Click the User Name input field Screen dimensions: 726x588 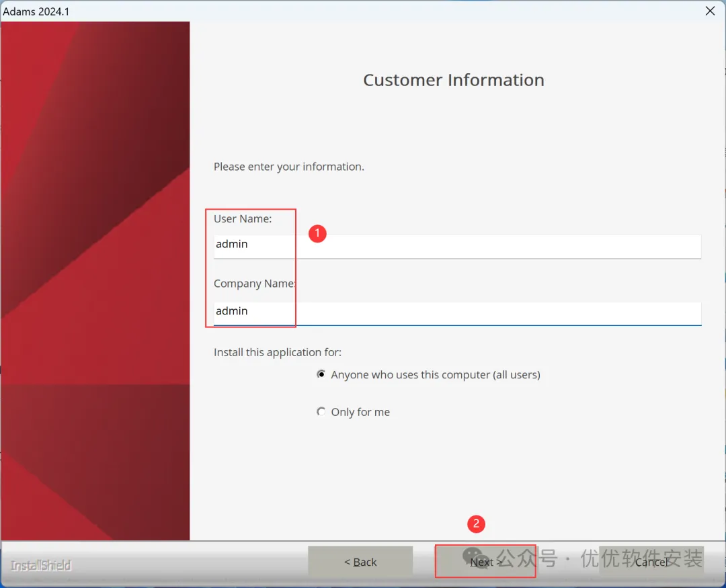(x=457, y=246)
